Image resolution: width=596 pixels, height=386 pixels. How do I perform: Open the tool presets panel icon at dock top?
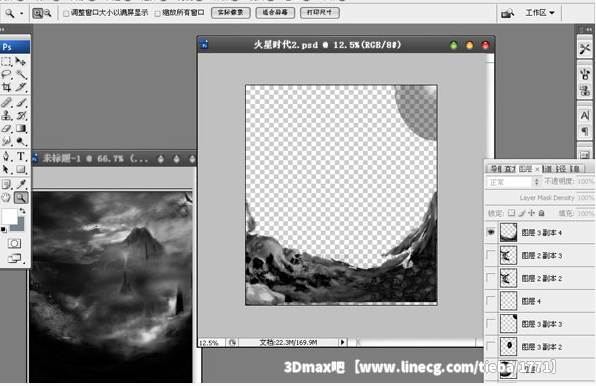[x=585, y=49]
